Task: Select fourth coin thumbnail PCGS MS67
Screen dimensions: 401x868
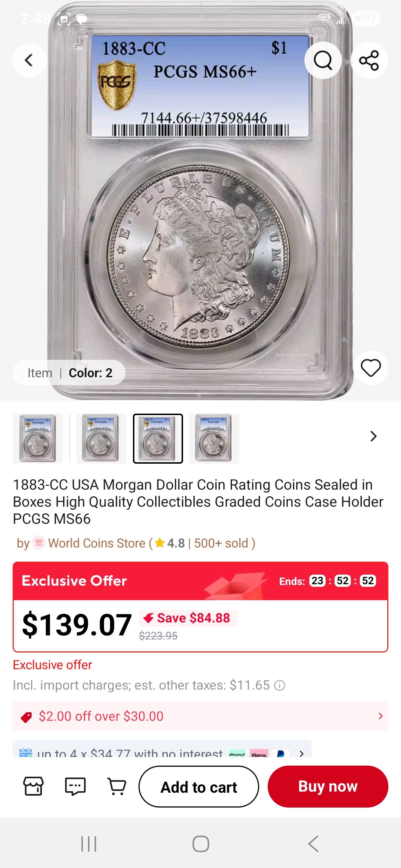Action: point(214,438)
